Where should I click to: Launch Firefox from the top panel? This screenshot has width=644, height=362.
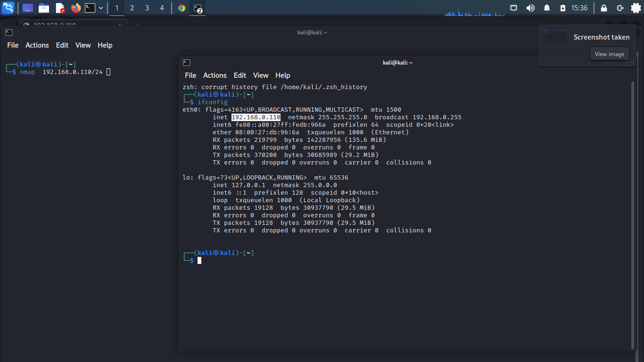[76, 8]
